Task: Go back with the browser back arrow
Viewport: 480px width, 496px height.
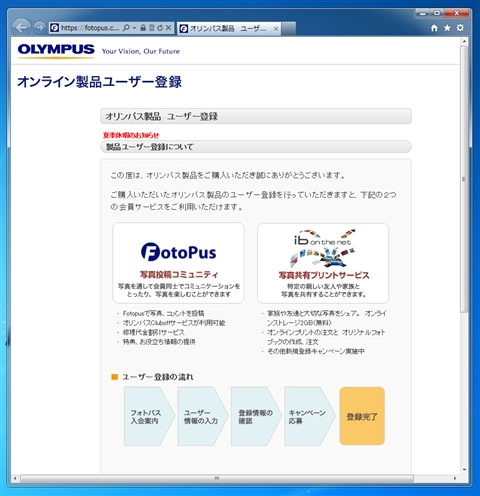Action: click(x=22, y=27)
